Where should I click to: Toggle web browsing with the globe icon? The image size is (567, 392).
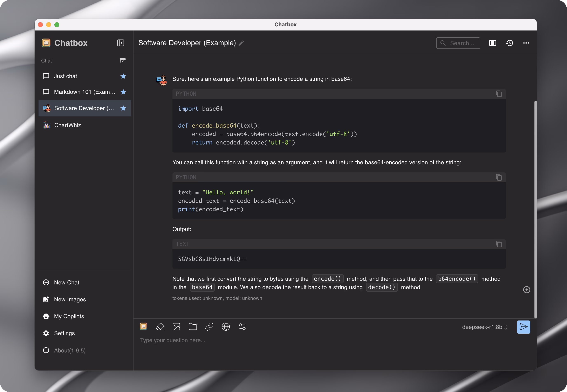[226, 327]
